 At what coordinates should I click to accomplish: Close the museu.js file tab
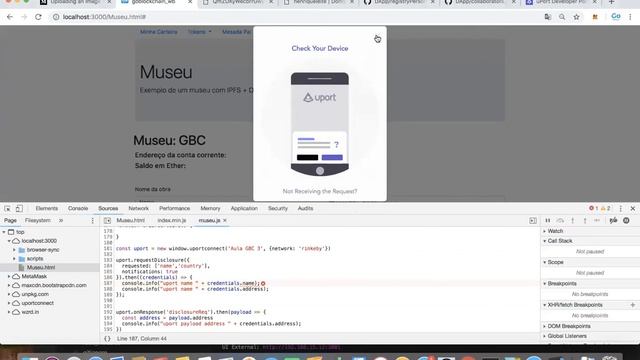tap(224, 220)
